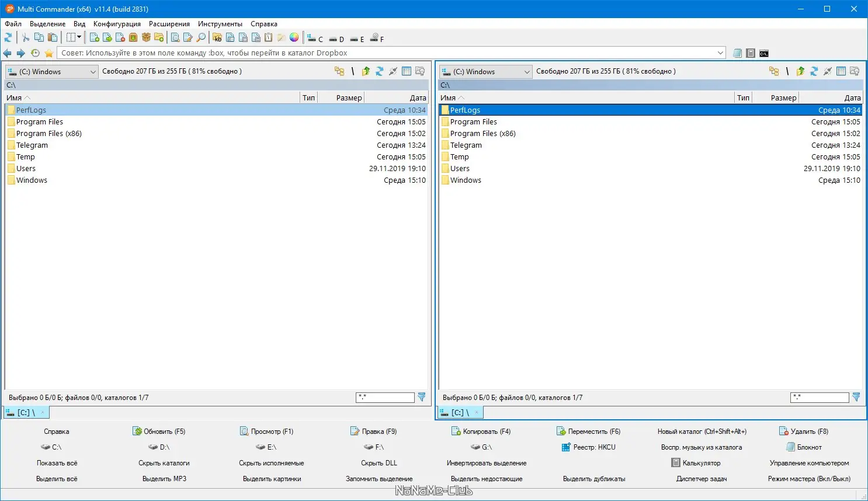
Task: Sort right panel by Размер column
Action: pos(775,98)
